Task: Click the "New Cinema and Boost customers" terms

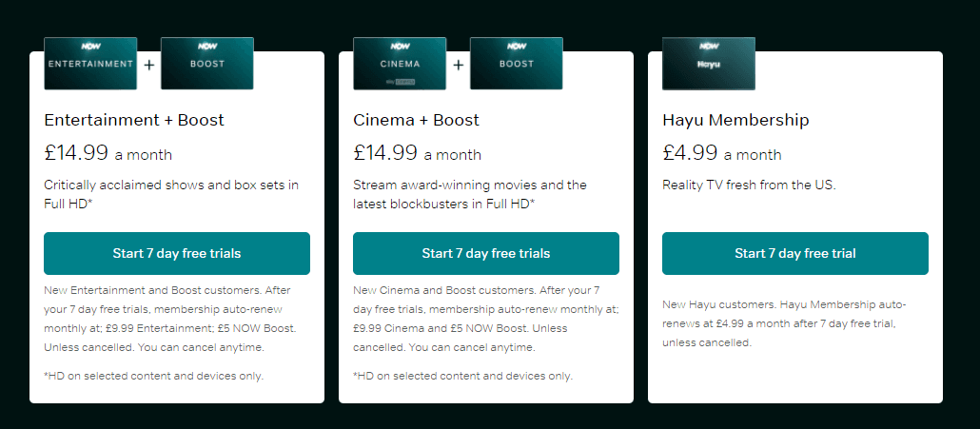Action: click(485, 319)
